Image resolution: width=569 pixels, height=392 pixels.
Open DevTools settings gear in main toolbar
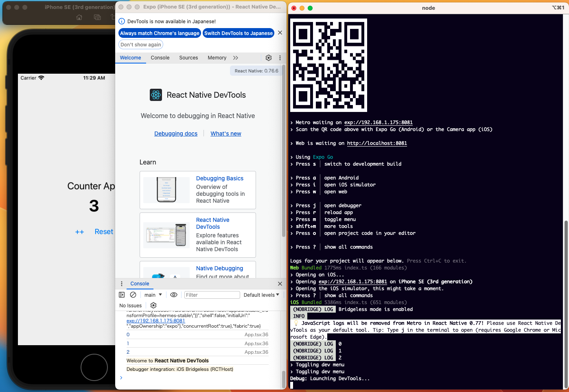(269, 58)
